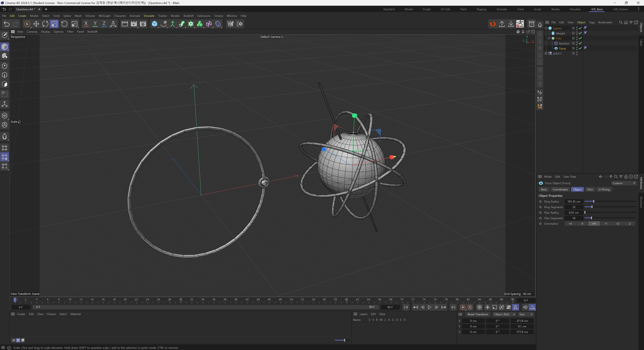
Task: Toggle Torus object enable checkmark
Action: 580,48
